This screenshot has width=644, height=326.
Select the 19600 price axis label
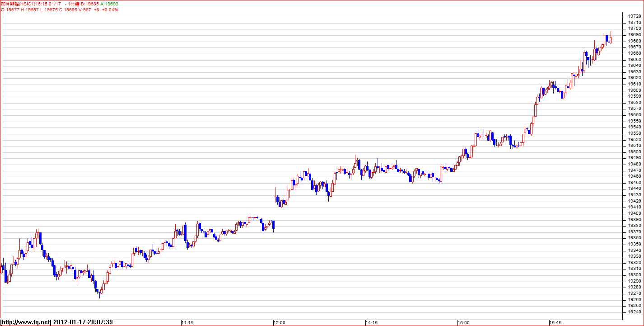coord(634,90)
